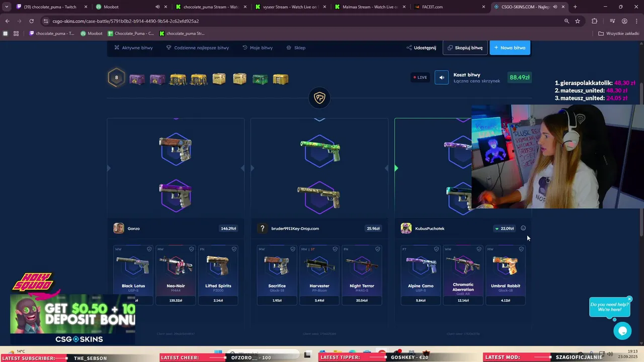
Task: Open Sklep tab
Action: click(296, 48)
